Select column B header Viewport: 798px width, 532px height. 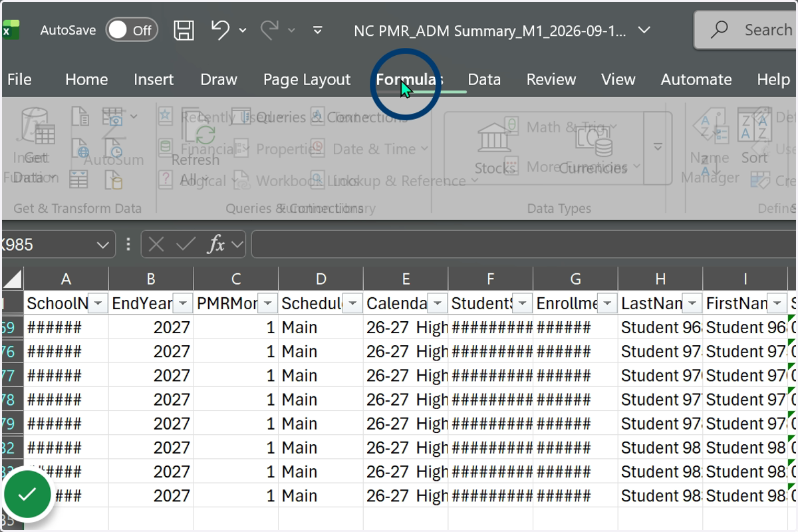151,279
